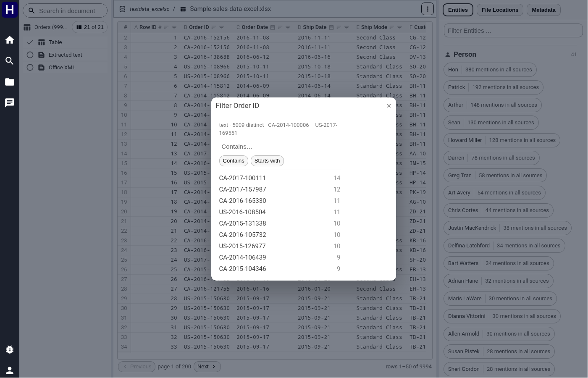This screenshot has height=378, width=588.
Task: Click the H application logo
Action: [10, 10]
